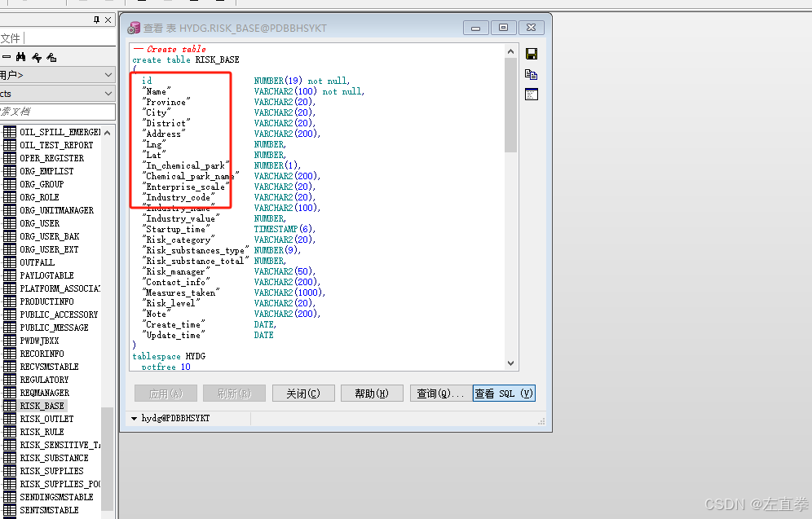
Task: Click the table icon beside PUBLIC_MESSAGE
Action: 10,328
